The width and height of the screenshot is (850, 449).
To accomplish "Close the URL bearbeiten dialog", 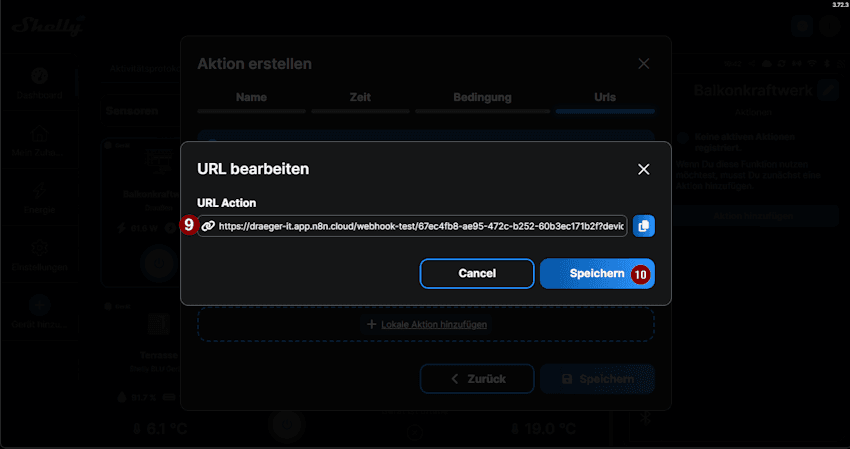I will coord(643,169).
